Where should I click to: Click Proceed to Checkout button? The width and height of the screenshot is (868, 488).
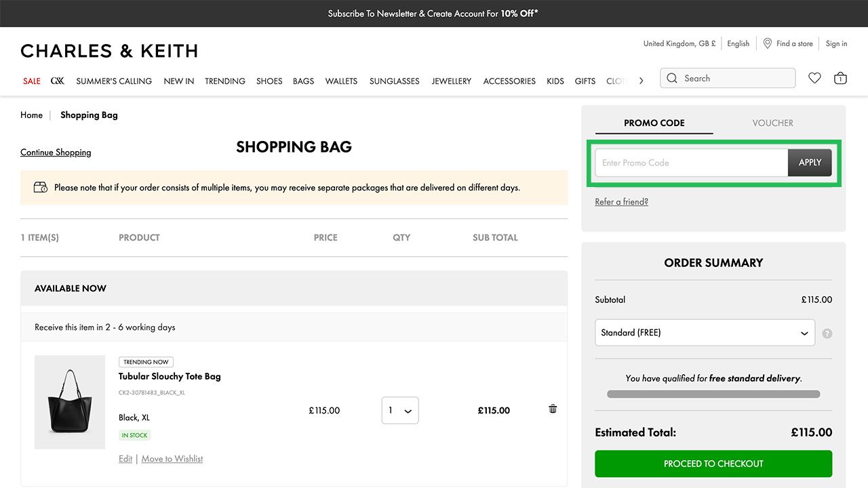713,464
